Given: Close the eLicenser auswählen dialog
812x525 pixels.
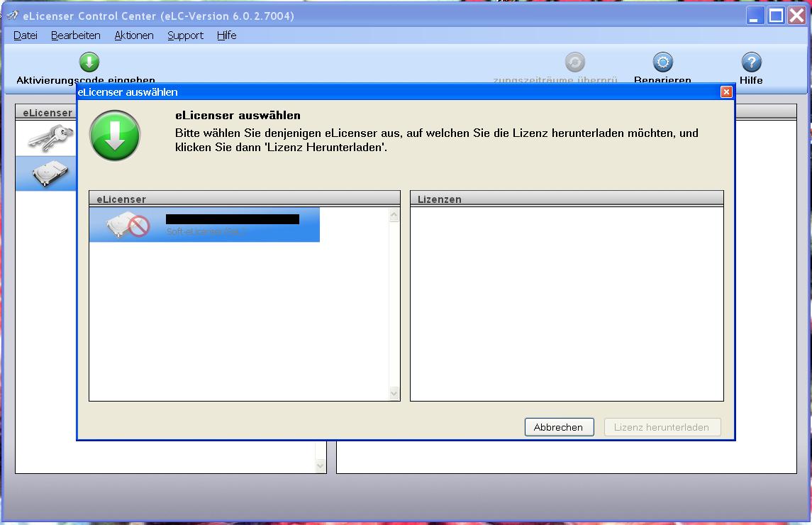Looking at the screenshot, I should tap(725, 92).
